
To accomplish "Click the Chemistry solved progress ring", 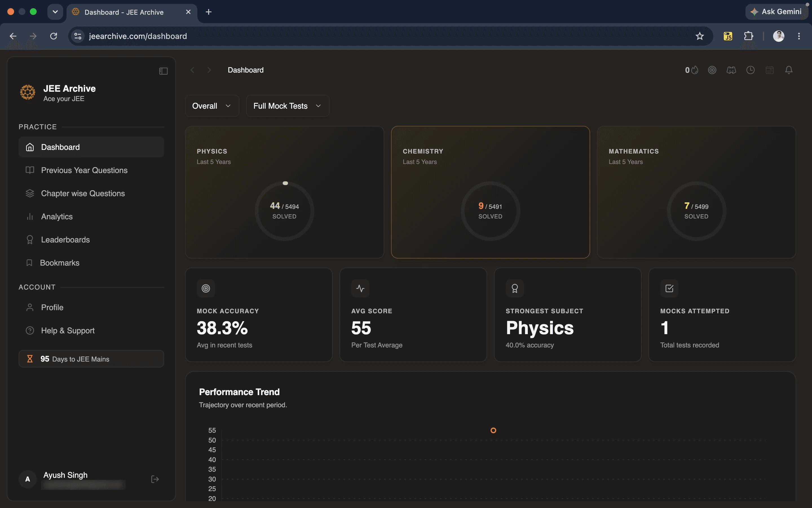I will point(490,211).
